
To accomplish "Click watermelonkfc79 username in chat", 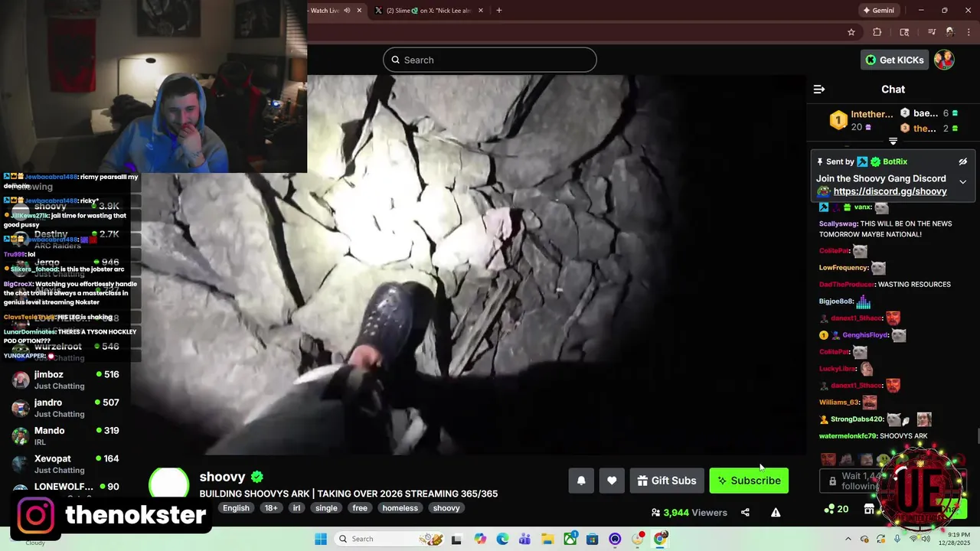I will [x=847, y=436].
